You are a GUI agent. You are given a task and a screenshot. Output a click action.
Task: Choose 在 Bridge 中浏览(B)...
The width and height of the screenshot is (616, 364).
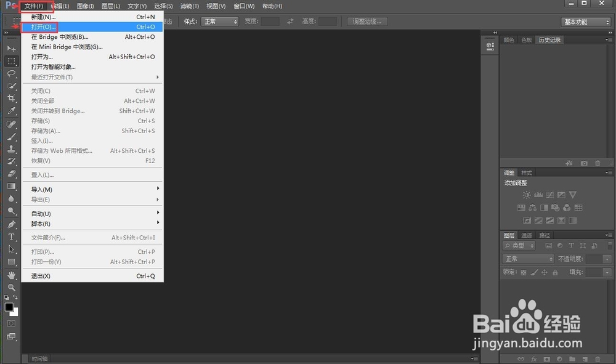click(x=92, y=37)
